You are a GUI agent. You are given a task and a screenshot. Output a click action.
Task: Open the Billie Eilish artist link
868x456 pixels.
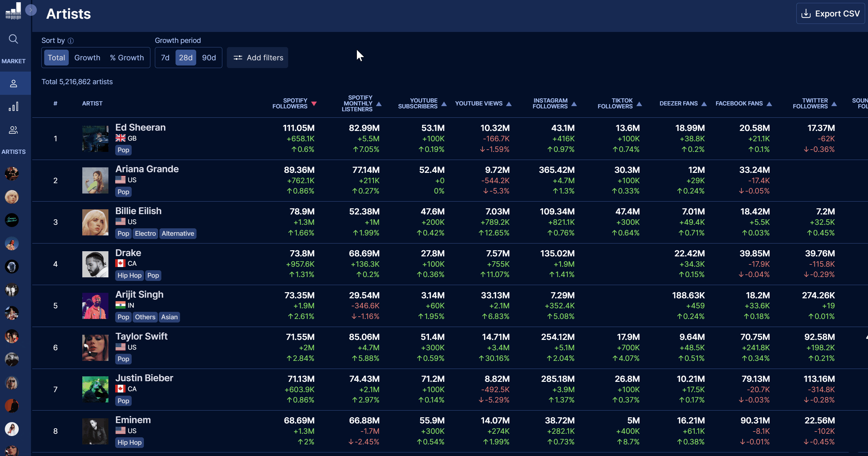(138, 211)
